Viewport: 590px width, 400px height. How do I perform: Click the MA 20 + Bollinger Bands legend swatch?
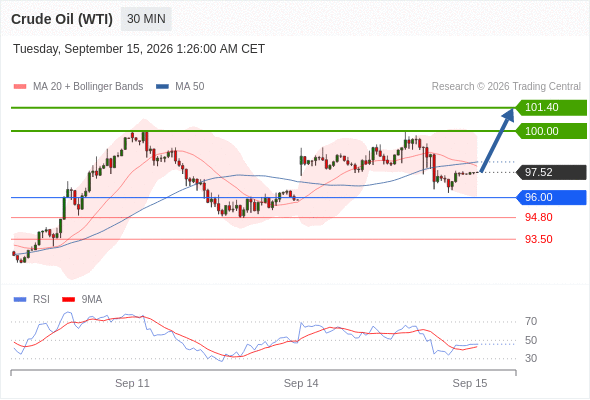point(20,87)
